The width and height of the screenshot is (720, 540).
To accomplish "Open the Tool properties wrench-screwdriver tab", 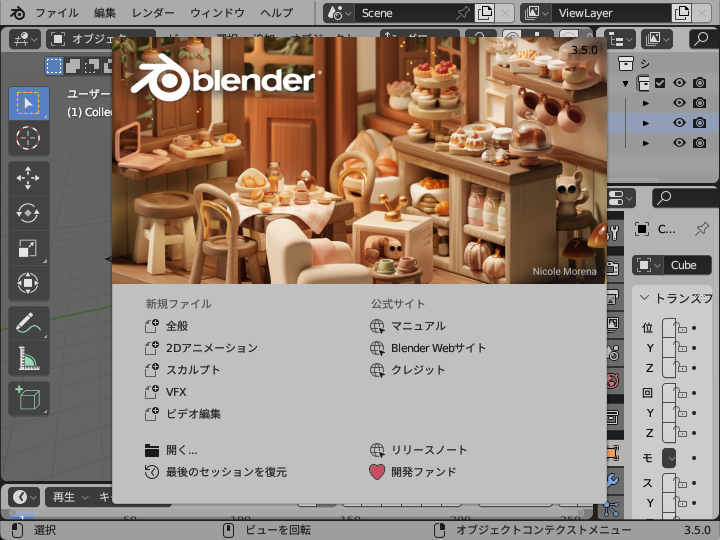I will [x=613, y=232].
